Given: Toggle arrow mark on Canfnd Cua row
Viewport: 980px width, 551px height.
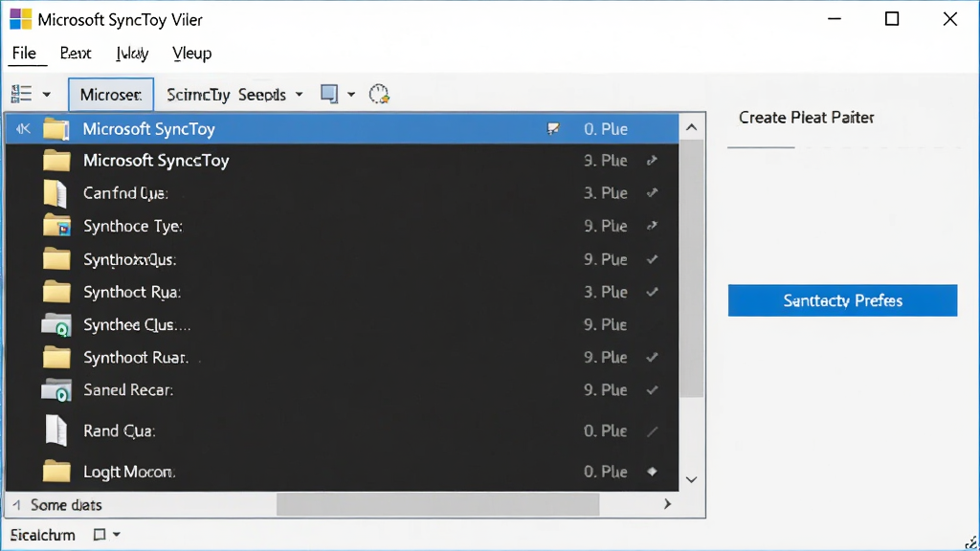Looking at the screenshot, I should [x=652, y=193].
